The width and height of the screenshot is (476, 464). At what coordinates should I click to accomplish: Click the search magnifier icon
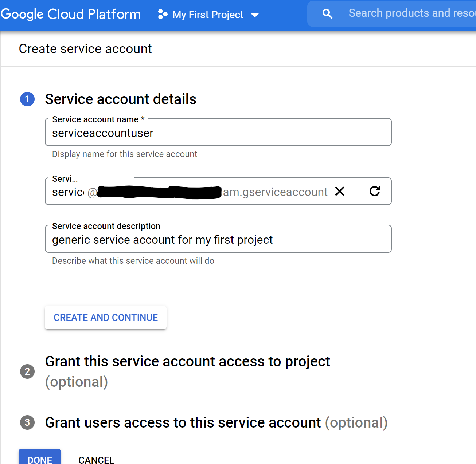(x=327, y=14)
